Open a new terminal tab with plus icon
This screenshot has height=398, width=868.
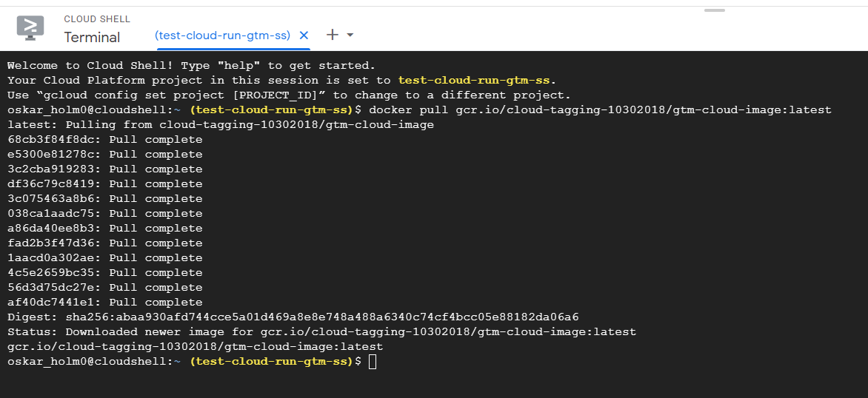[333, 35]
